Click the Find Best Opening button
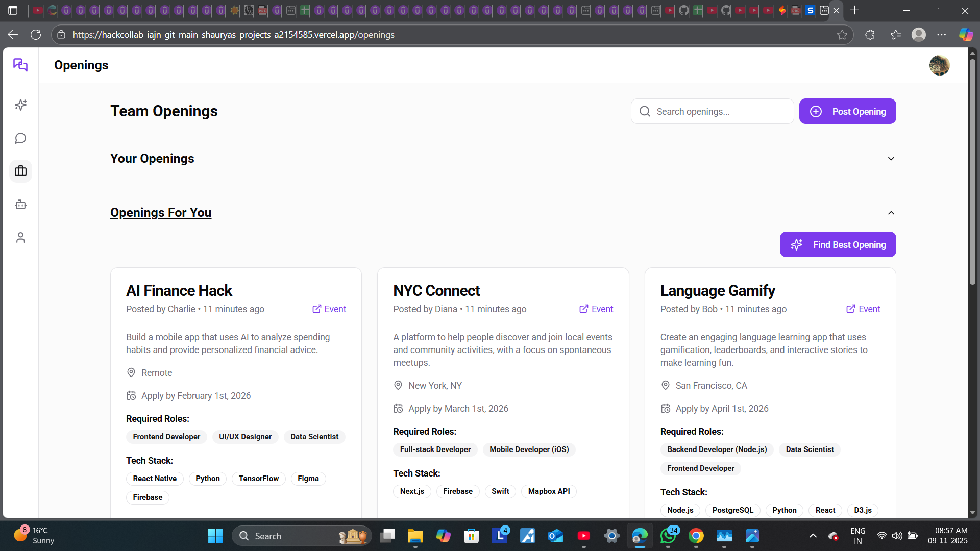Image resolution: width=980 pixels, height=551 pixels. [837, 244]
